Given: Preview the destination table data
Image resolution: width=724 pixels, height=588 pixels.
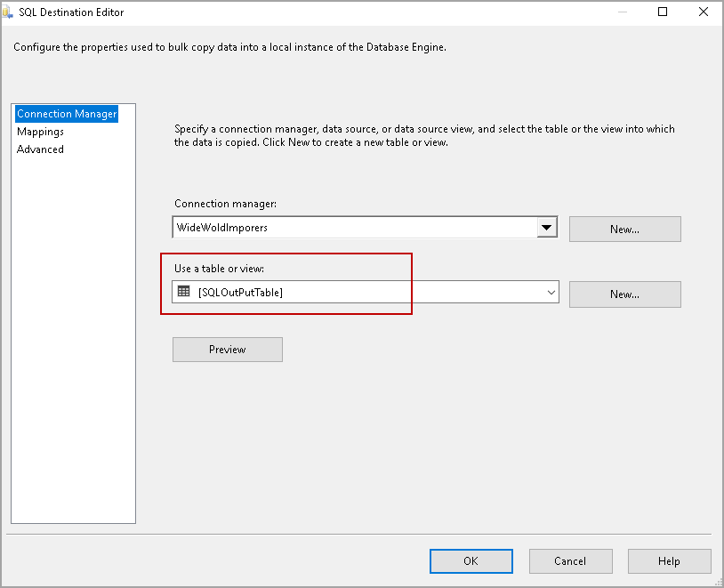Looking at the screenshot, I should click(x=227, y=350).
